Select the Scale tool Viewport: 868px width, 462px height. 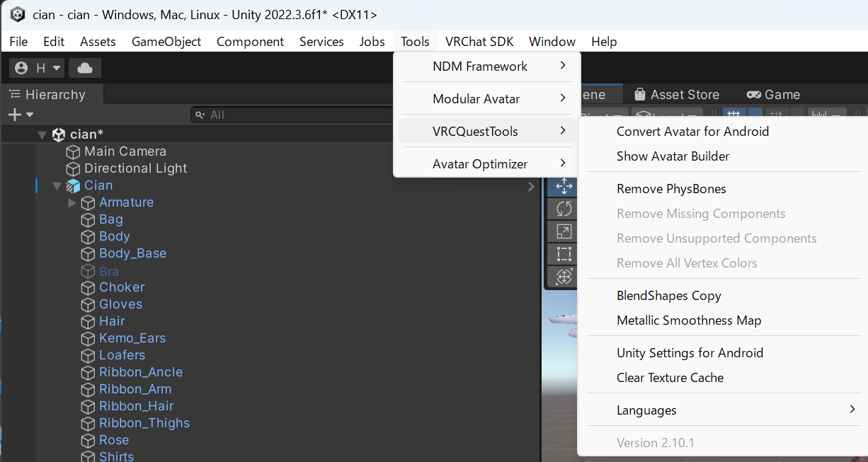pos(561,231)
